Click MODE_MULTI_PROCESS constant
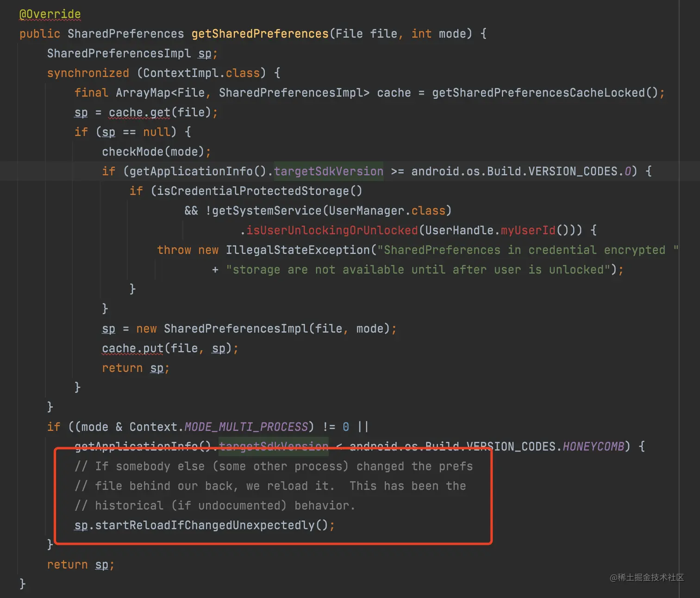This screenshot has width=700, height=598. 246,427
